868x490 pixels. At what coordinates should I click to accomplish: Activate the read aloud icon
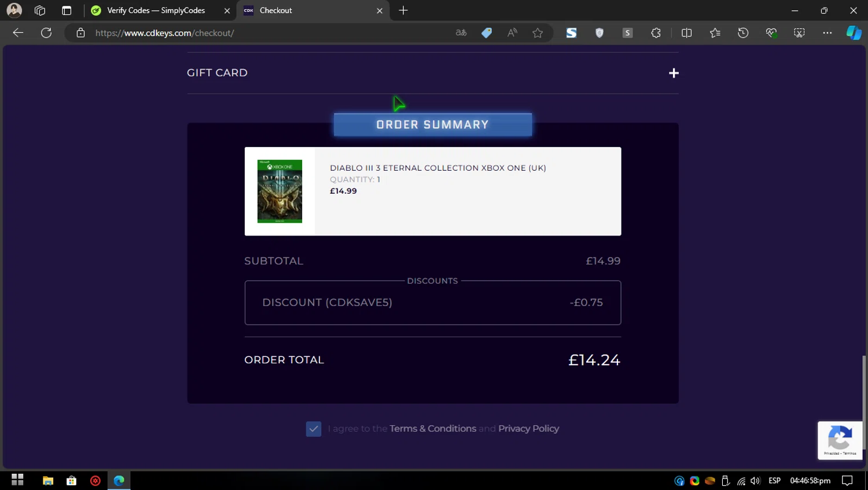click(512, 33)
